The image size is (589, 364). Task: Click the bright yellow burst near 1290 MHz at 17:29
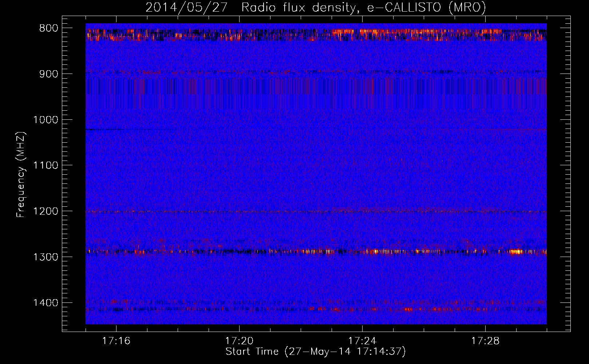[x=516, y=252]
